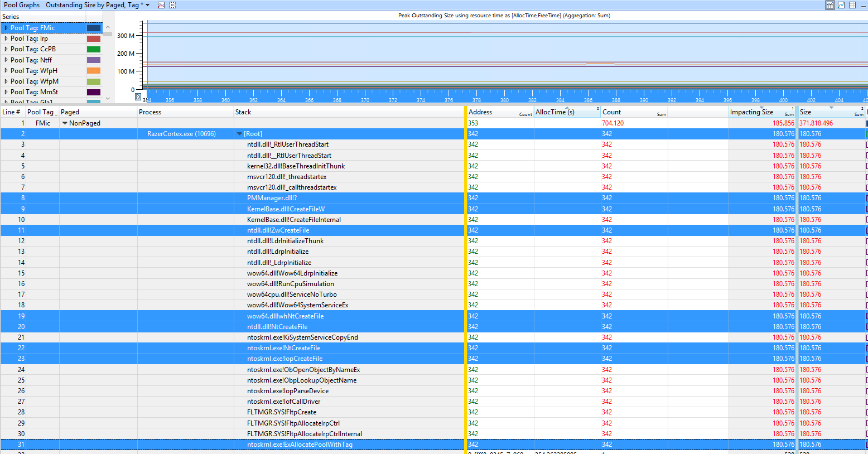Click the Ntff series purple color swatch
Screen dimensions: 868x454
click(x=94, y=60)
